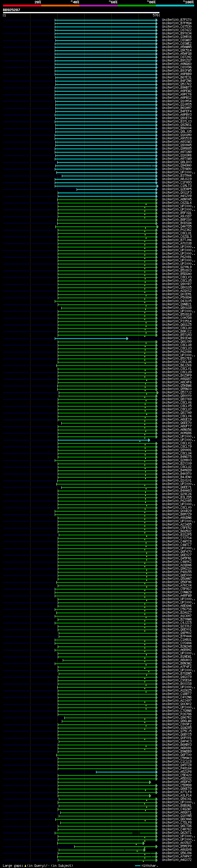
Task: Click UniRef100_P62081 label
Action: point(177,257)
